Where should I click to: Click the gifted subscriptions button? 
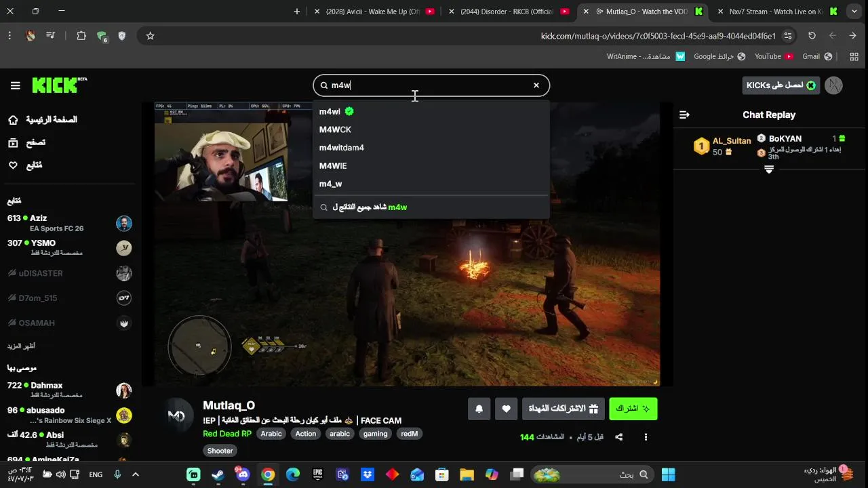pyautogui.click(x=563, y=409)
